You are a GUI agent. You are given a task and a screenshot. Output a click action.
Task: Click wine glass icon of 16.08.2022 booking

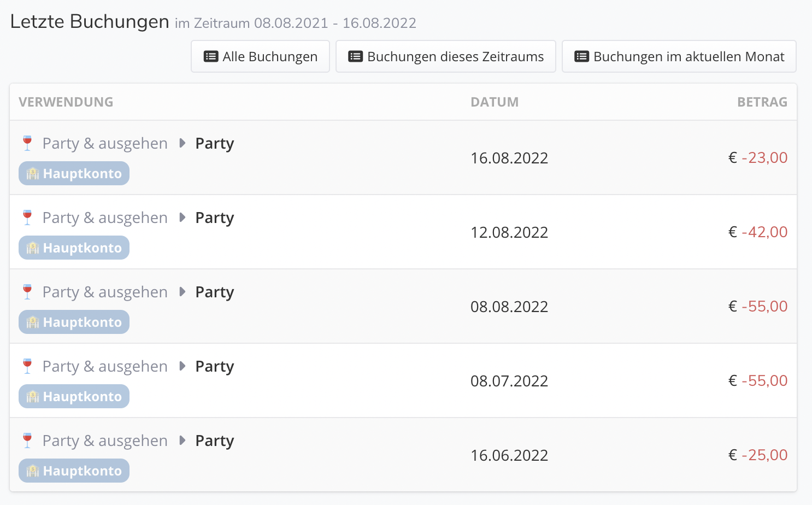[x=27, y=143]
